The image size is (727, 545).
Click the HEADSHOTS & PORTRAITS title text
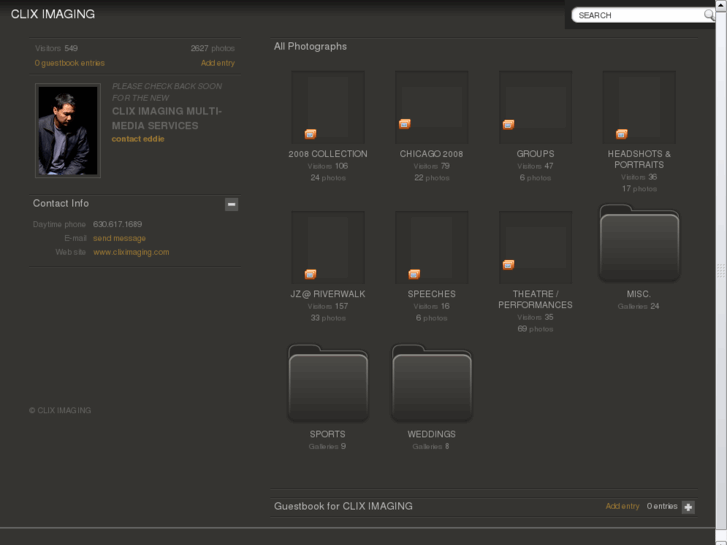pyautogui.click(x=639, y=159)
